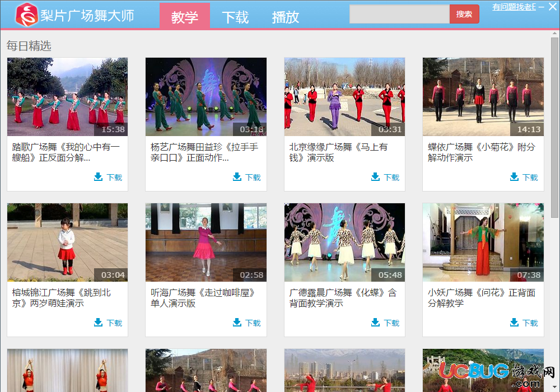Image resolution: width=560 pixels, height=392 pixels.
Task: Click title 广德露晨广场舞《化蝶》含背面教学演示
Action: click(343, 298)
